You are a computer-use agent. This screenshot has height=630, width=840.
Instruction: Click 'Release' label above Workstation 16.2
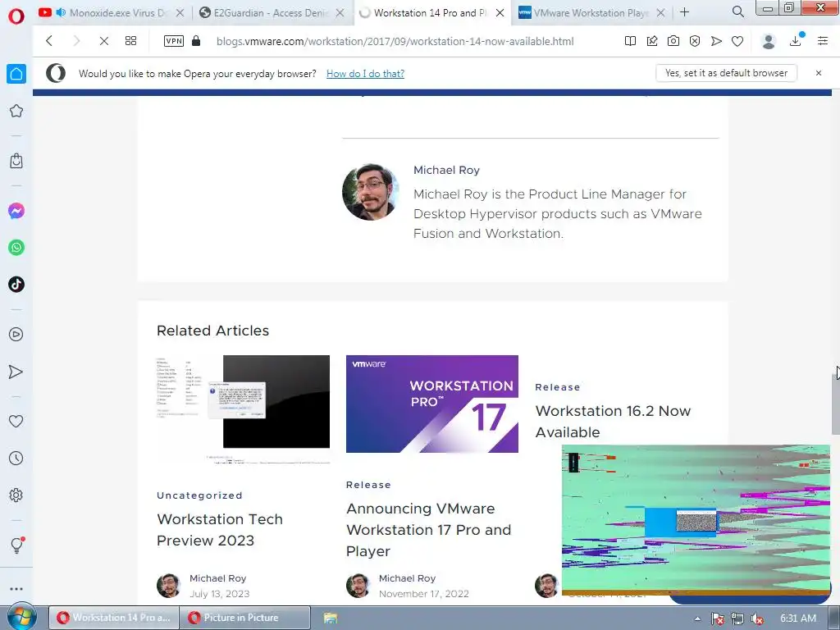click(558, 387)
